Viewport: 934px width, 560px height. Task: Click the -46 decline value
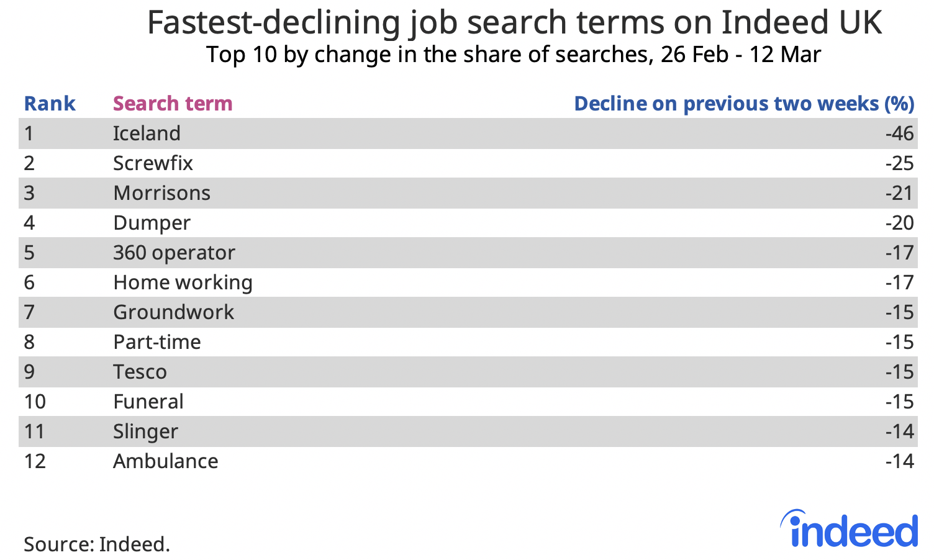coord(900,133)
